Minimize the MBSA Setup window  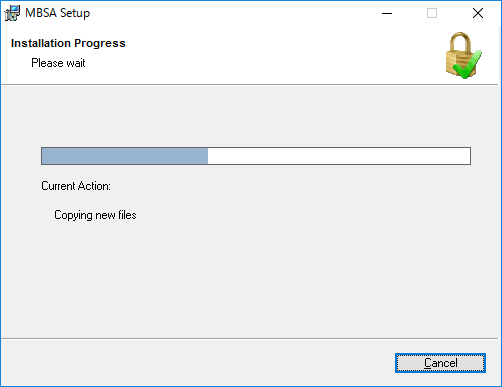click(387, 13)
